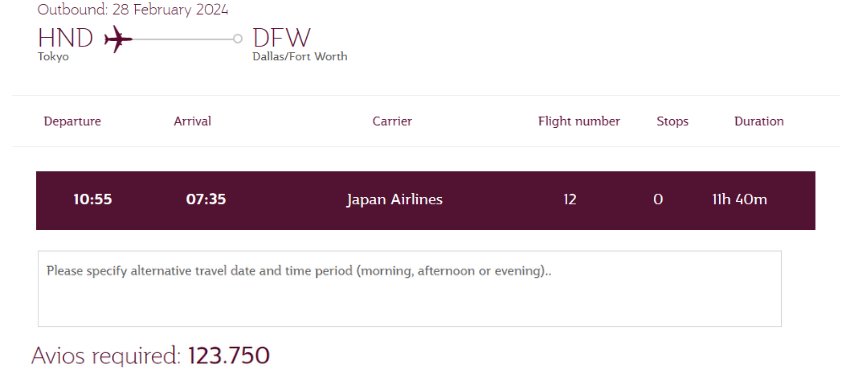Click the Outbound 28 February 2024 heading
850x380 pixels.
[x=133, y=10]
